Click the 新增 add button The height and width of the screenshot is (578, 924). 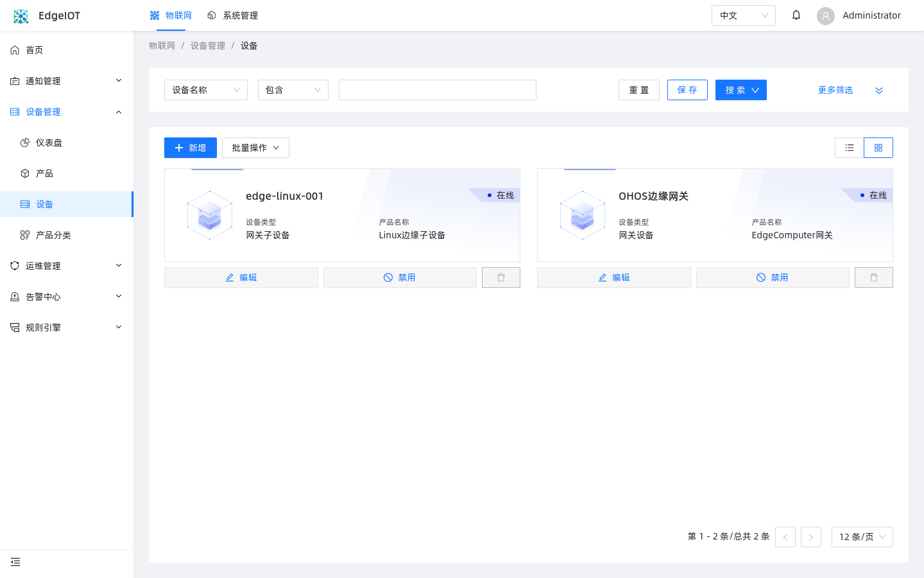(191, 148)
